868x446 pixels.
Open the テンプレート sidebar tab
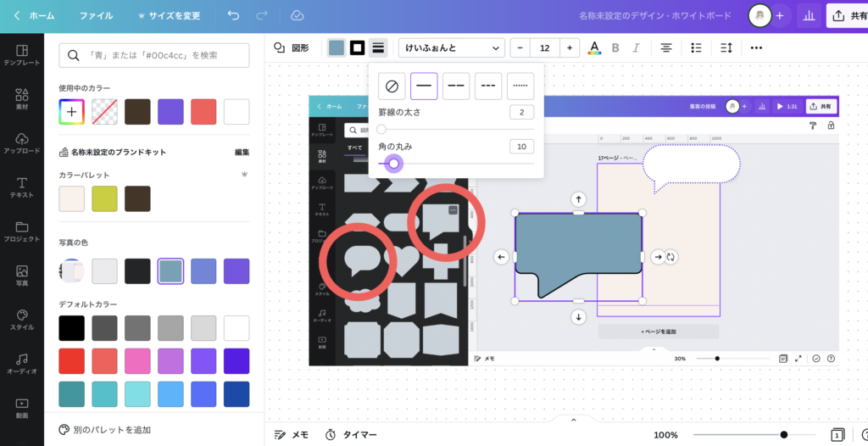click(22, 57)
